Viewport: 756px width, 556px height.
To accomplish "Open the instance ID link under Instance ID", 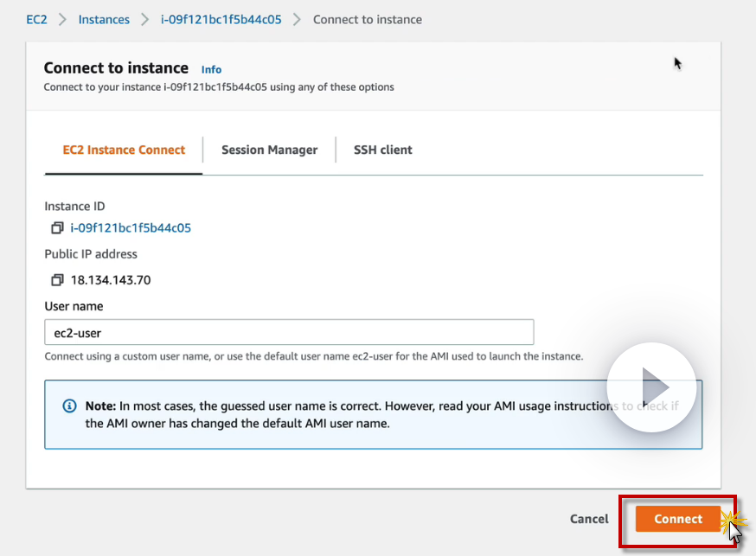I will [x=131, y=228].
